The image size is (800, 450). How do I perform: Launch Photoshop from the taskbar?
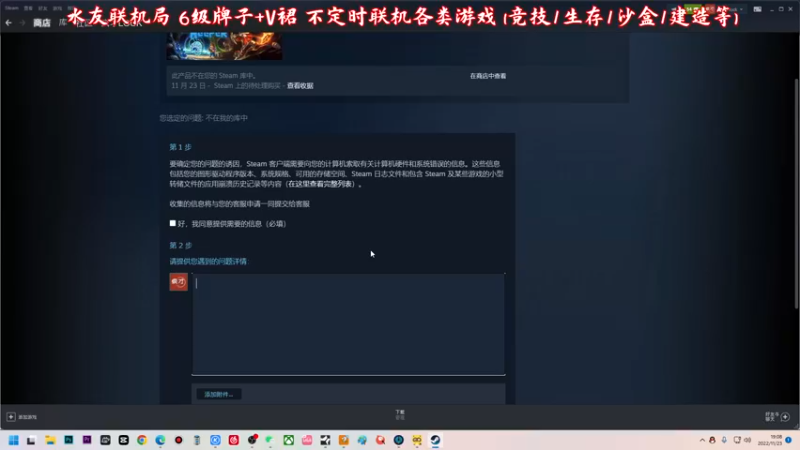point(68,440)
